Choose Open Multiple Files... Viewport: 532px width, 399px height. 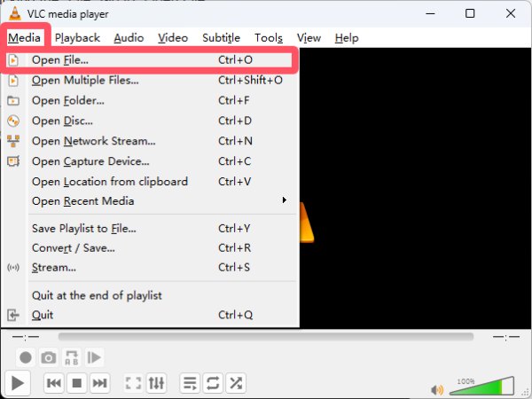point(150,81)
